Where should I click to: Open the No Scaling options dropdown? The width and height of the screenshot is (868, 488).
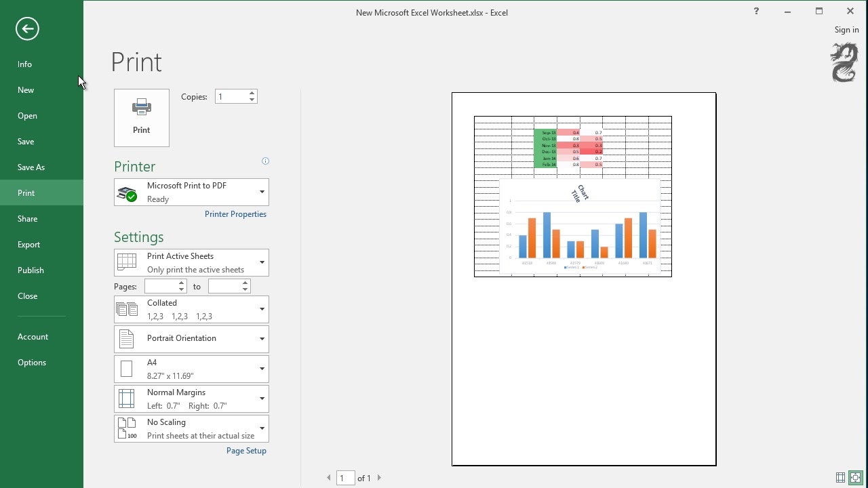tap(191, 428)
